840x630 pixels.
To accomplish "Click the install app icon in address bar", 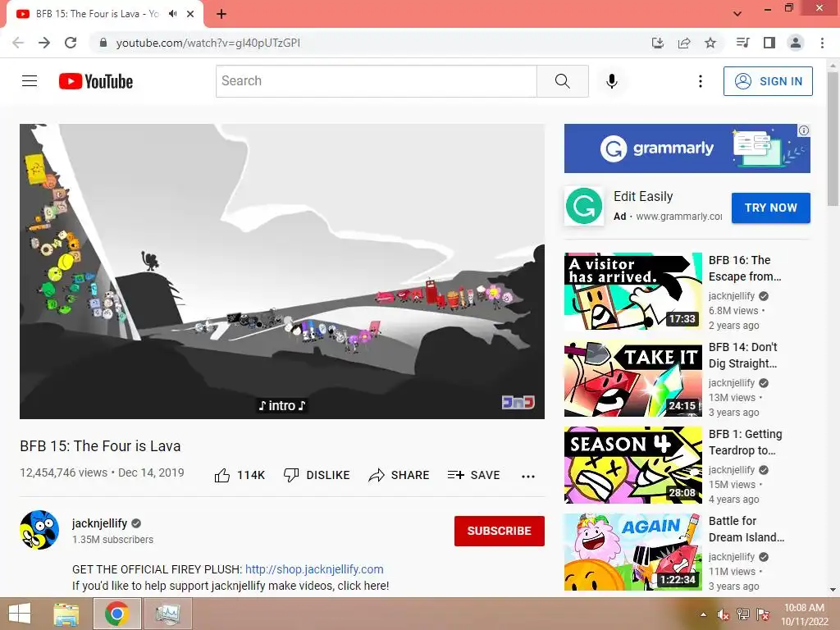I will click(658, 43).
